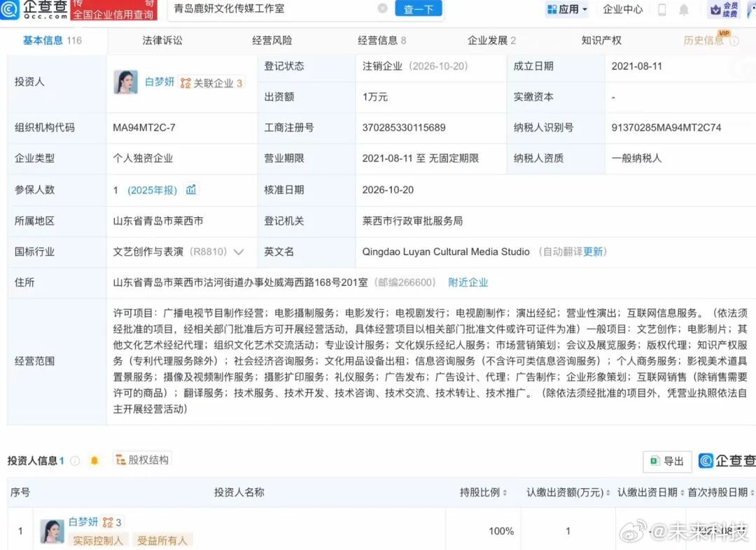Image resolution: width=756 pixels, height=550 pixels.
Task: Open 企业中心 link
Action: [622, 9]
